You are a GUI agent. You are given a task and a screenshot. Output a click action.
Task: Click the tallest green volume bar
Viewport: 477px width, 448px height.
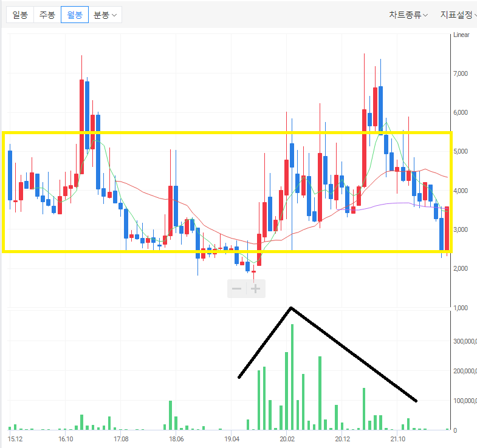[292, 377]
